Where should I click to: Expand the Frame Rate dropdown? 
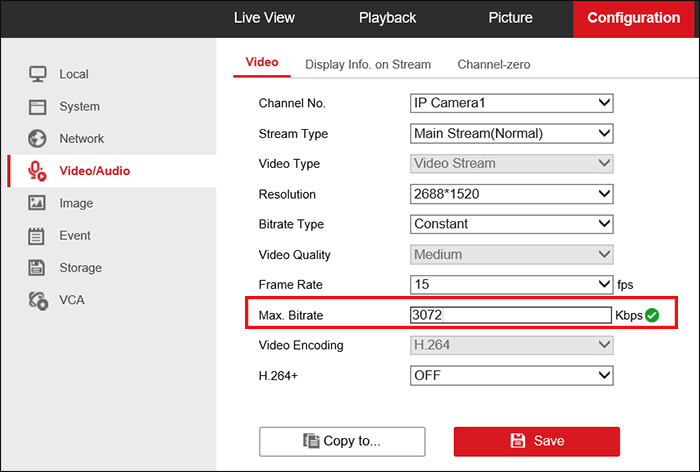click(512, 284)
